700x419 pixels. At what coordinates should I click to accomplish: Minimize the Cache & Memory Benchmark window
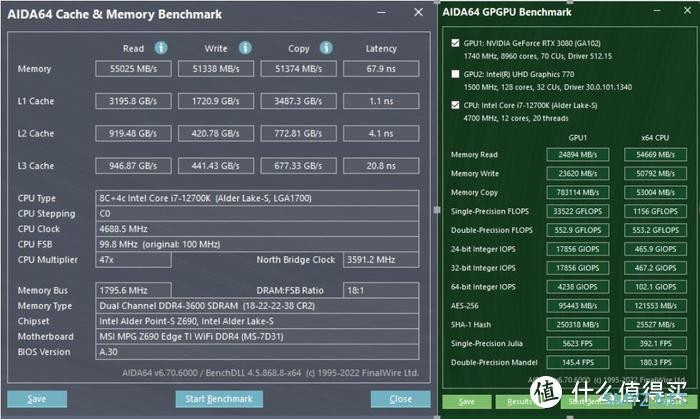pos(381,12)
